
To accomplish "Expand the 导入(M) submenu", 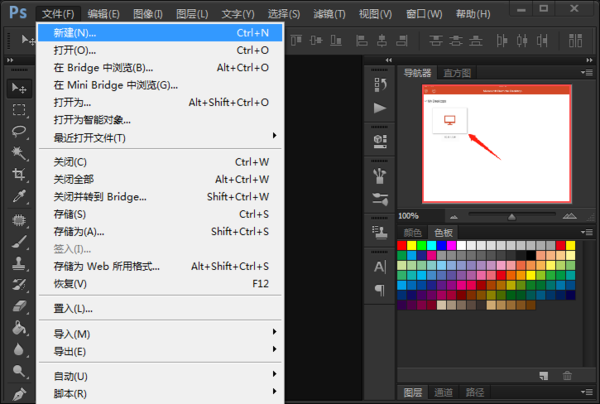I will click(x=160, y=334).
